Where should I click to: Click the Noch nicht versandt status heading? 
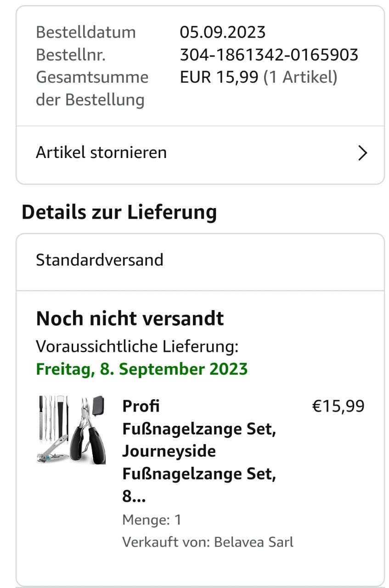[x=130, y=318]
